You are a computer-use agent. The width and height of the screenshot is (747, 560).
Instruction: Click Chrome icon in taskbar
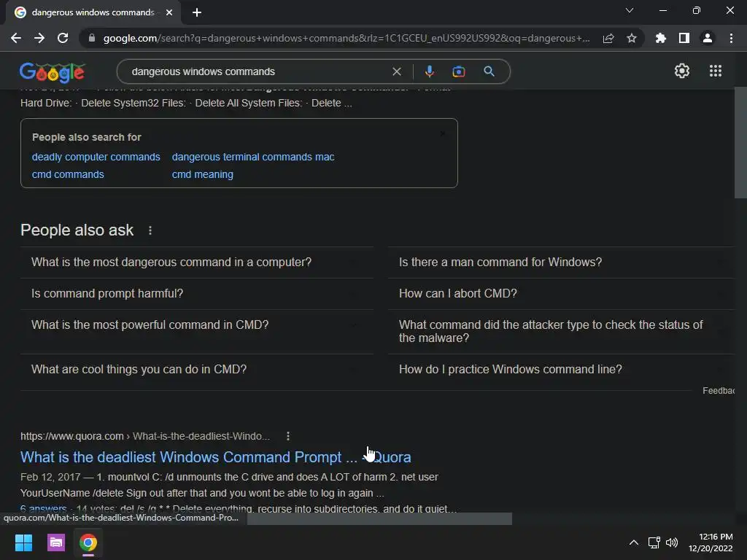[x=88, y=542]
